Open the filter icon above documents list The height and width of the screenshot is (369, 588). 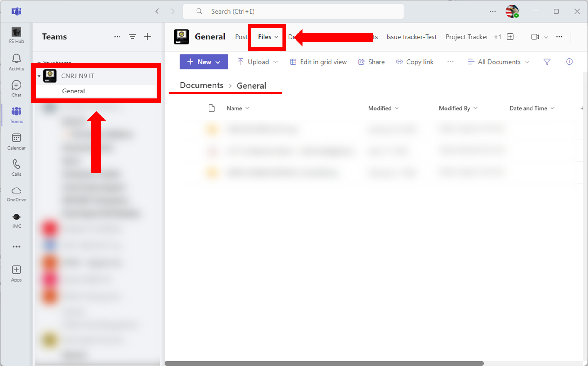547,62
